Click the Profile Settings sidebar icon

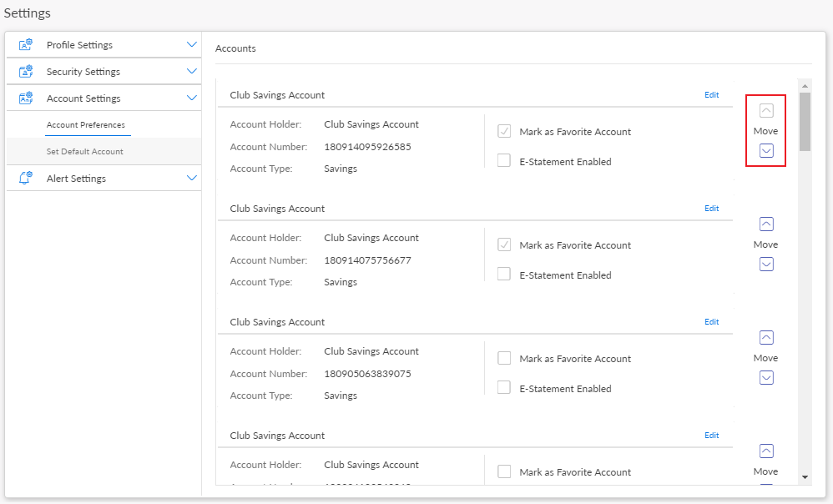pos(26,45)
